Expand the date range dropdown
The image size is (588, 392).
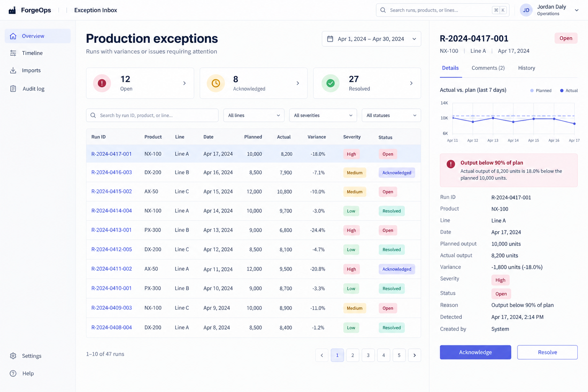pyautogui.click(x=414, y=39)
